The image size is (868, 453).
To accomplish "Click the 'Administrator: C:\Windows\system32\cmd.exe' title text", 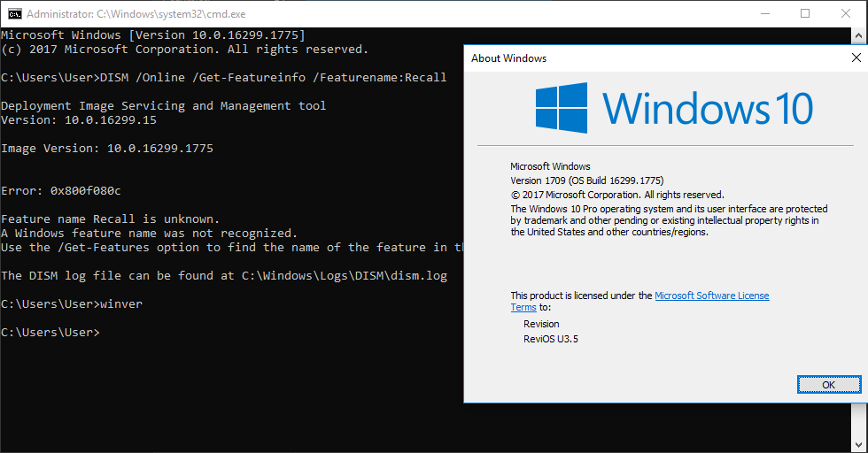I will click(136, 14).
